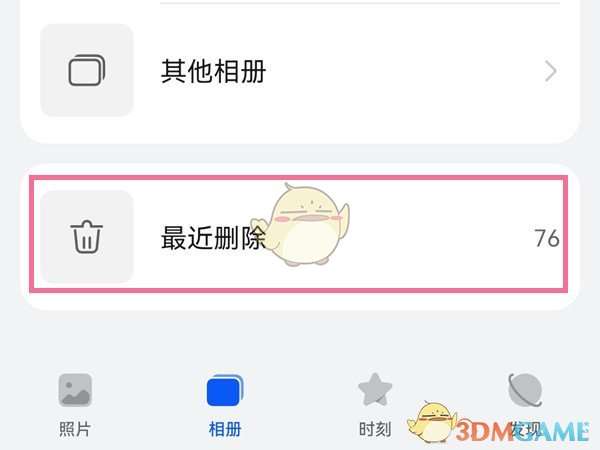Tap the duck mascot sticker over 最近删除
This screenshot has height=450, width=600.
[302, 225]
